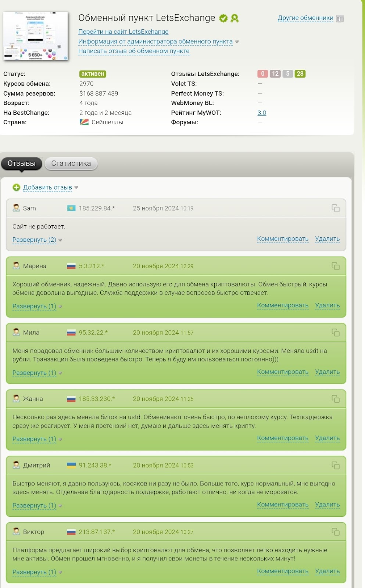Click the Ukrainian flag beside Дмитрий
The image size is (365, 588).
click(71, 465)
